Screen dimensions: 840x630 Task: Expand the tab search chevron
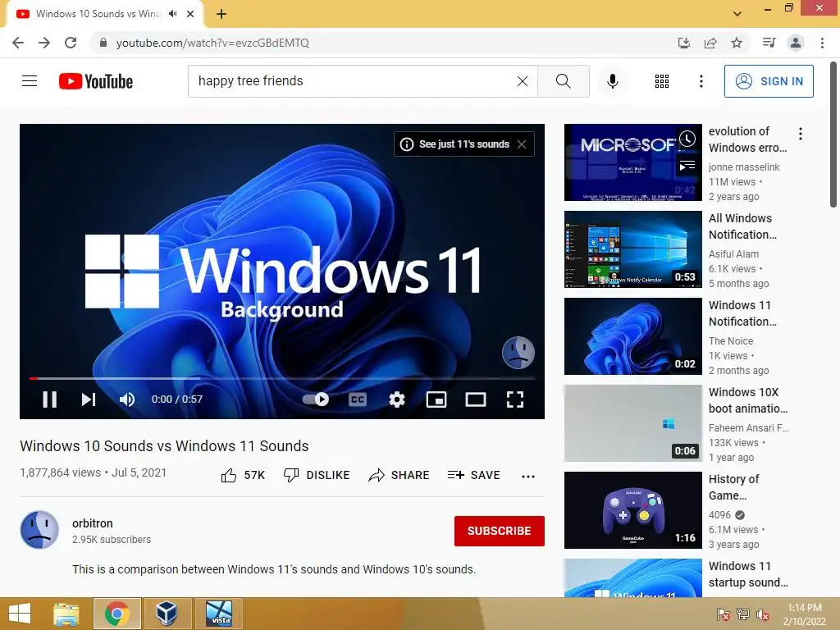(737, 13)
